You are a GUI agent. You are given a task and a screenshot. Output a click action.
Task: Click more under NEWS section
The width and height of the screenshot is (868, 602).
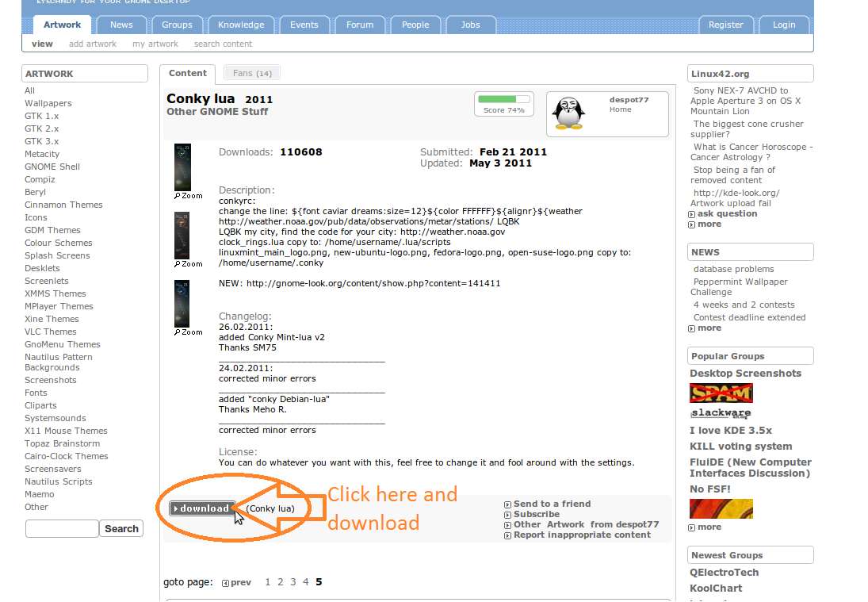click(x=709, y=328)
